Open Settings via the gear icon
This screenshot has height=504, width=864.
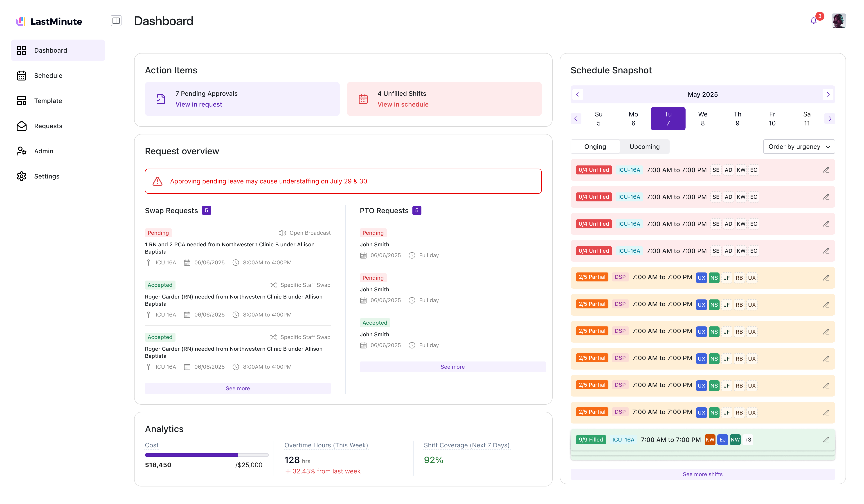coord(22,176)
